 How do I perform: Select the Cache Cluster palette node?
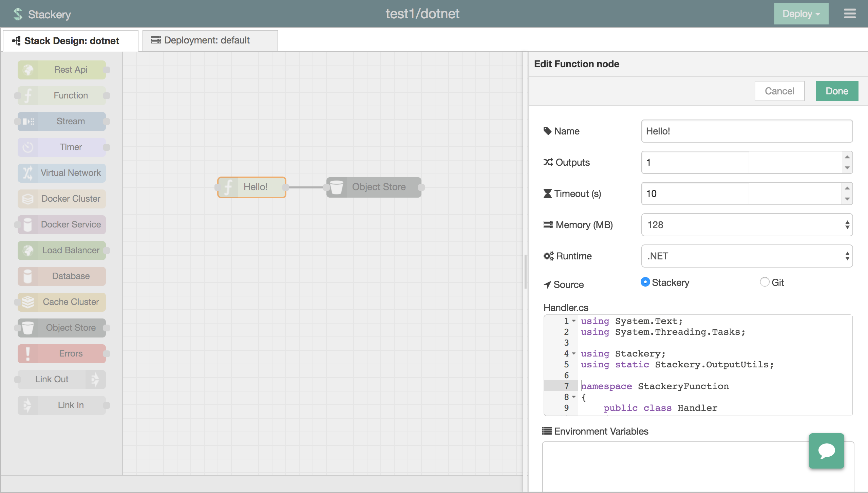coord(62,302)
